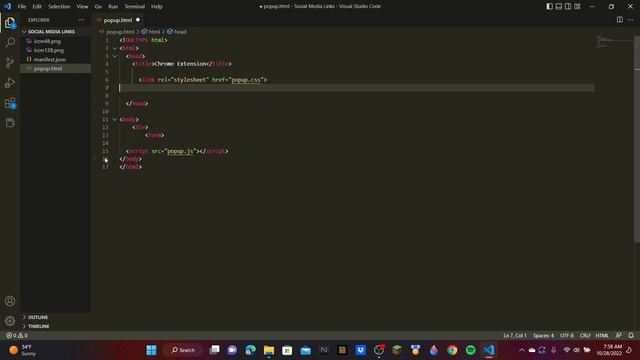Open the Run menu
This screenshot has width=640, height=360.
[x=113, y=7]
